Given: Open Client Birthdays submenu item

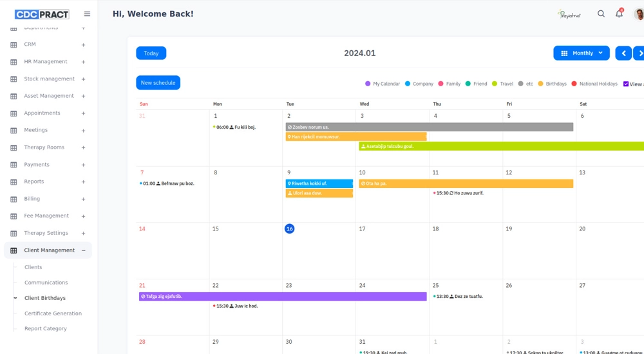Looking at the screenshot, I should pyautogui.click(x=45, y=298).
